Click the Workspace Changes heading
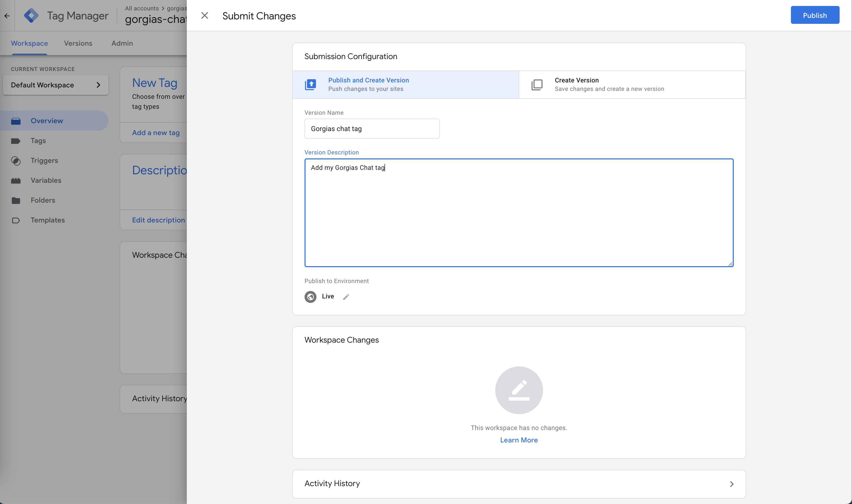The image size is (852, 504). tap(341, 340)
